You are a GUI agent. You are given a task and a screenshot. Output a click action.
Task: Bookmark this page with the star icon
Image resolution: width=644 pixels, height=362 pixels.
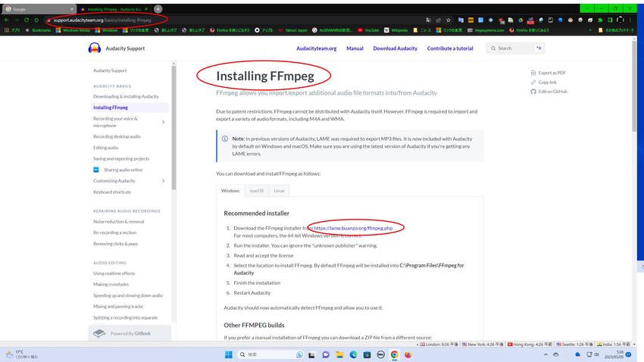tap(449, 20)
